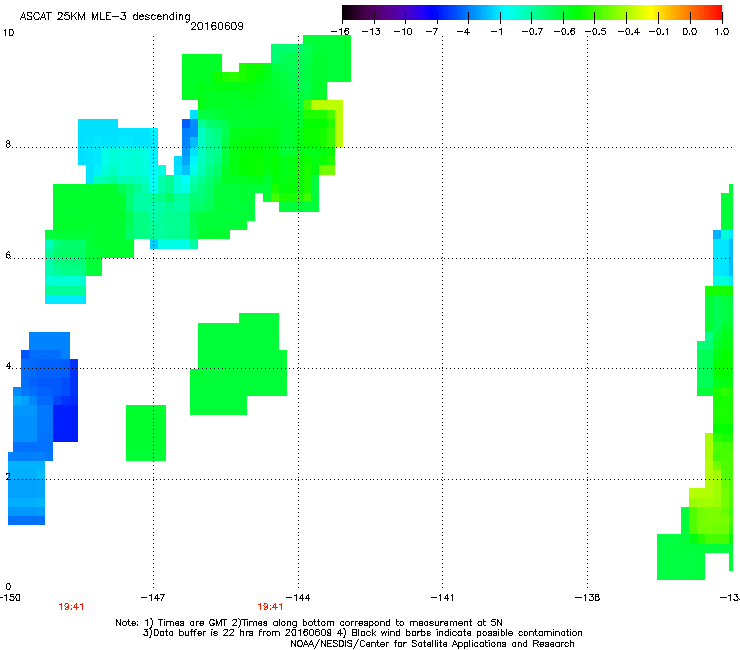
Task: Click the latitude axis label 6
Action: point(8,255)
